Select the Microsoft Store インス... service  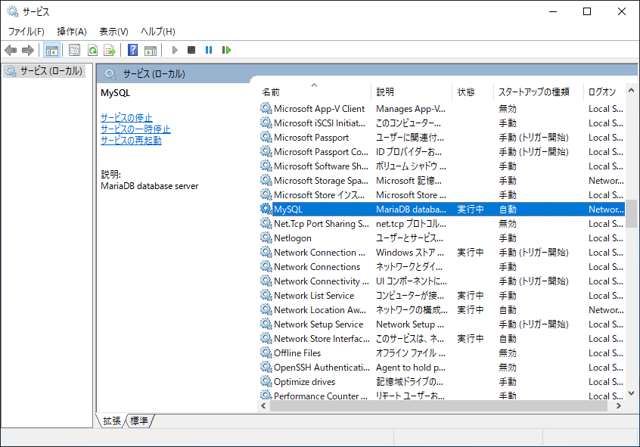click(x=319, y=195)
